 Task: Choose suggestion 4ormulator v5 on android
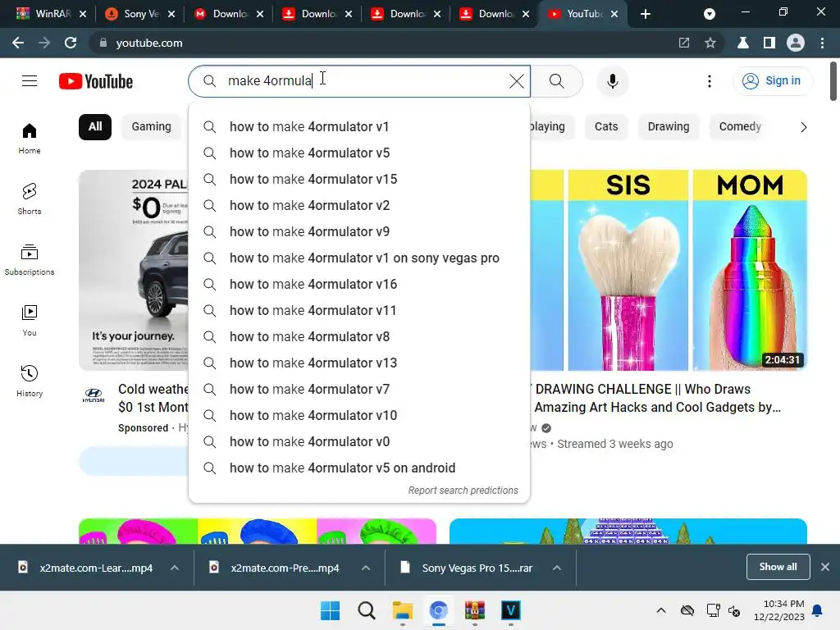[359, 468]
